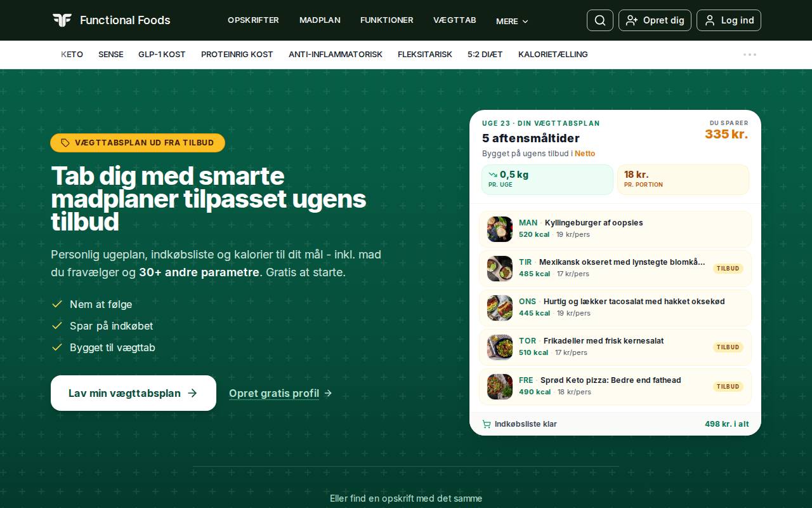Click the arrow next to Opret gratis profil

pos(328,393)
